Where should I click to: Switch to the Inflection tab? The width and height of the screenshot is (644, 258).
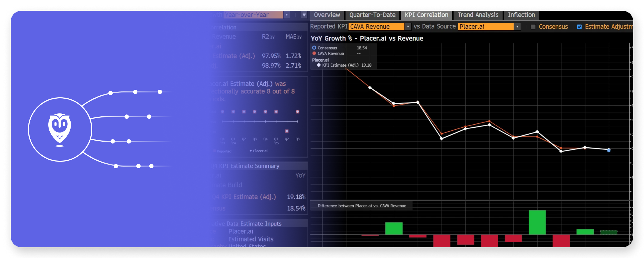[x=521, y=15]
